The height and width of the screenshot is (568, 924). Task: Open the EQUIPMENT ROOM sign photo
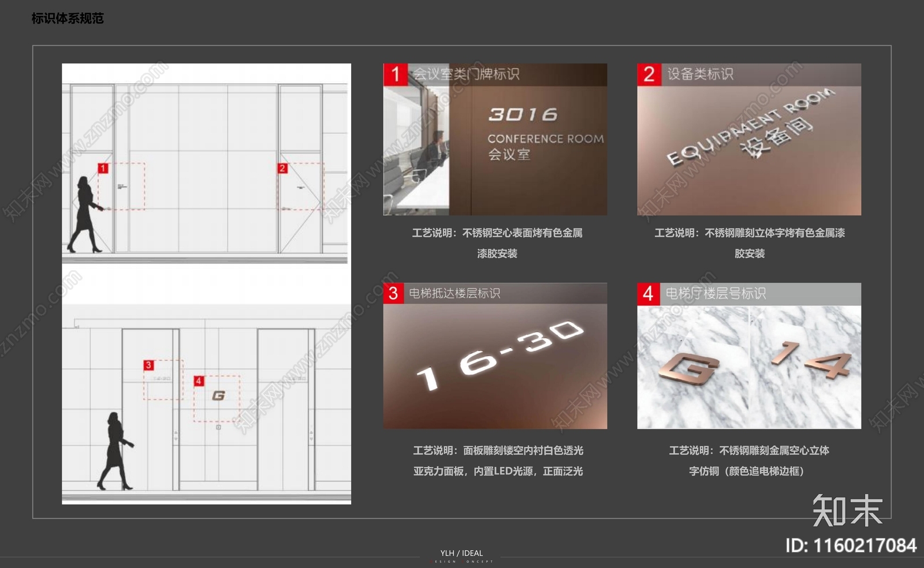point(749,140)
